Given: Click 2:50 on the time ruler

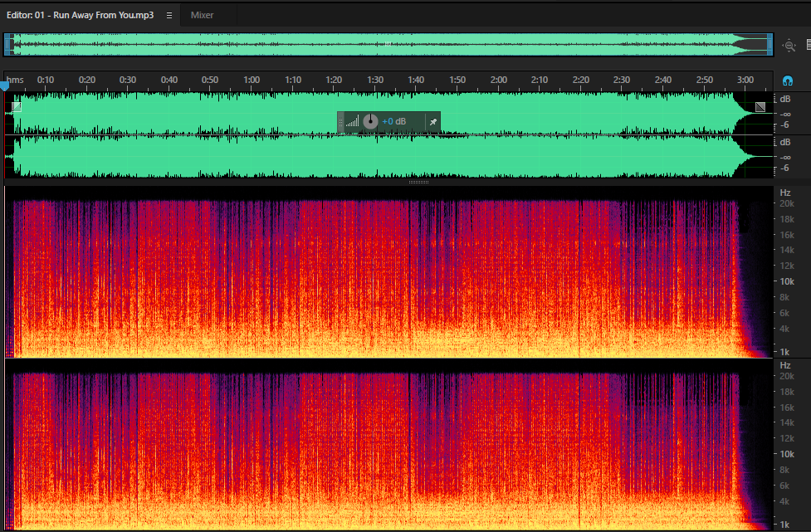Looking at the screenshot, I should coord(705,80).
